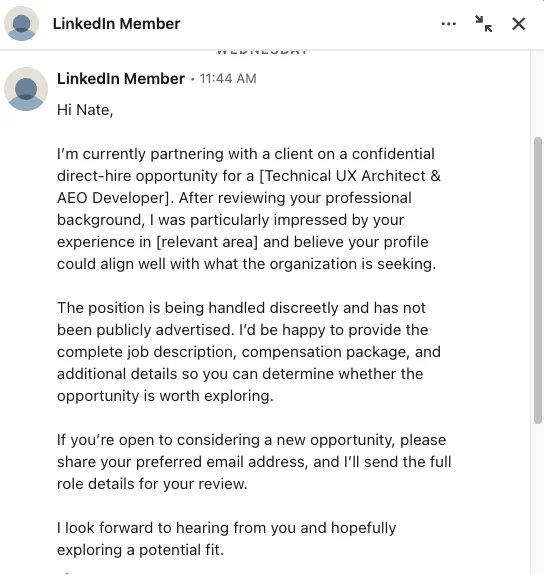Screen dimensions: 544x574
Task: Click the partially hidden Wednesday date divider
Action: [x=262, y=52]
